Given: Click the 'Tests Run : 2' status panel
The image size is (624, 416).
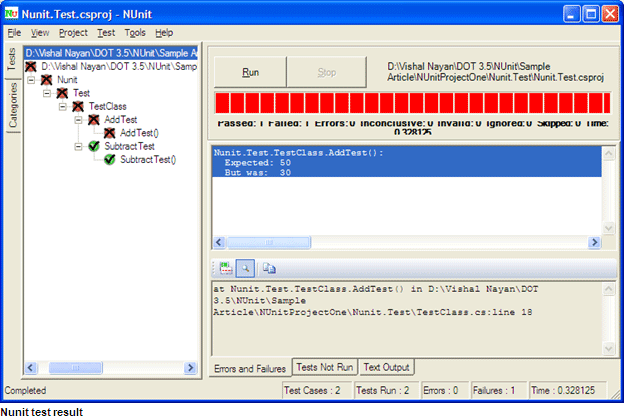Looking at the screenshot, I should click(x=387, y=390).
